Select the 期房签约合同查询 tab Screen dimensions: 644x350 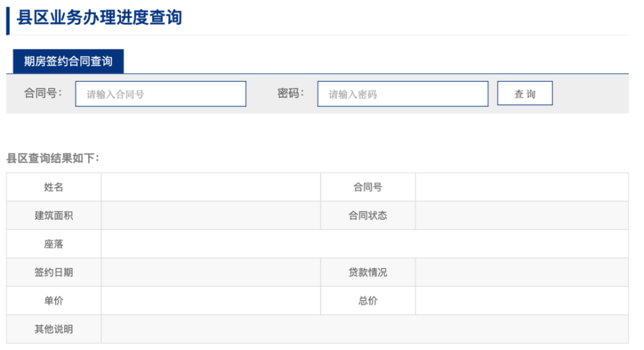coord(68,61)
